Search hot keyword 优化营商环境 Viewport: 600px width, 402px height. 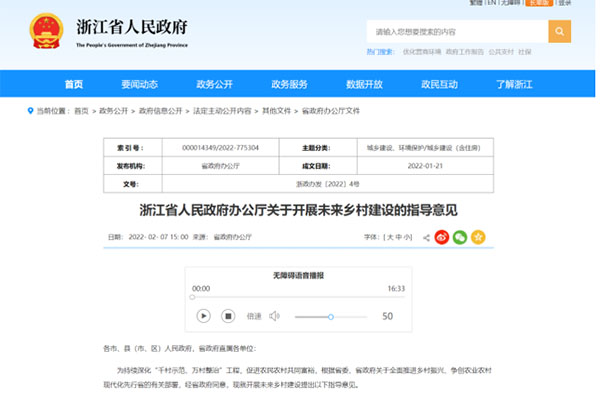[422, 52]
